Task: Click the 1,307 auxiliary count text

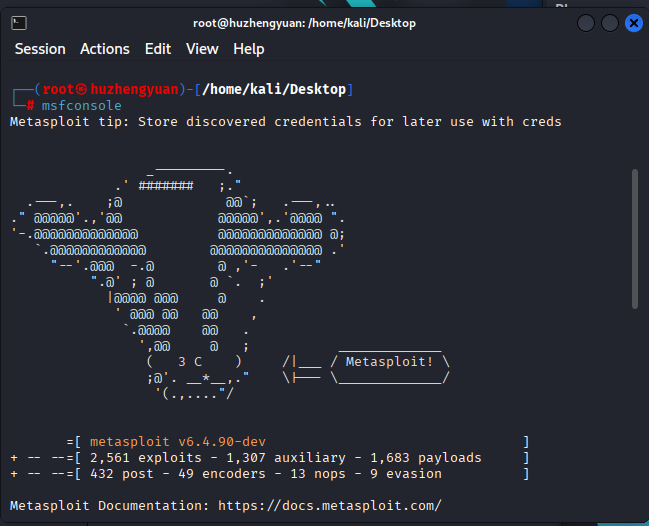Action: (x=286, y=458)
